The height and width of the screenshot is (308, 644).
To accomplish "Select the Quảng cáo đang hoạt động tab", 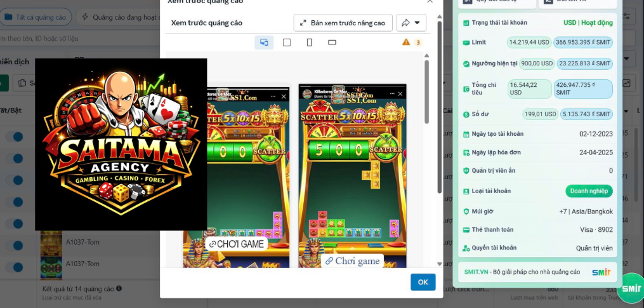I will pyautogui.click(x=119, y=17).
